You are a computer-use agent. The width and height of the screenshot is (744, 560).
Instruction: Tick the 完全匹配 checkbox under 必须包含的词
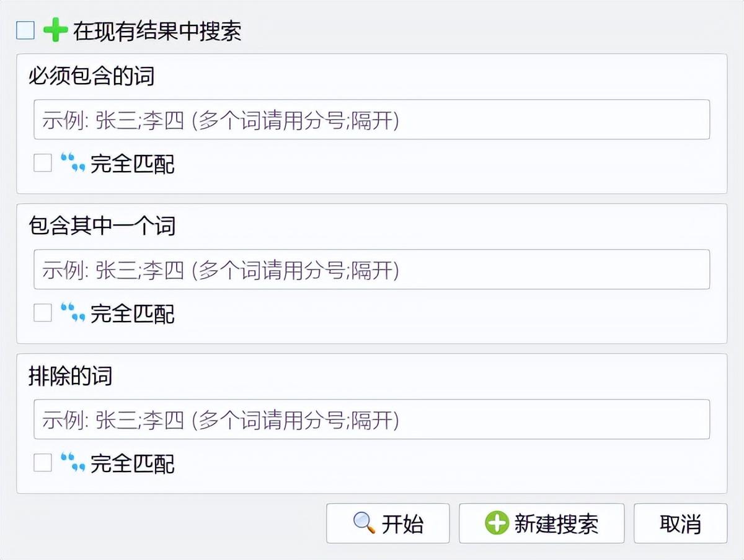(x=43, y=163)
